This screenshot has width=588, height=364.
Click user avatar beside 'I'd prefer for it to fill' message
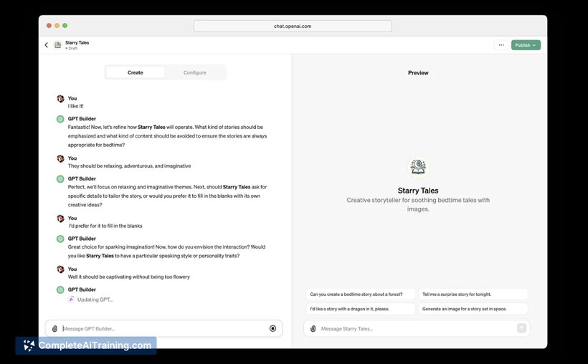pos(60,218)
